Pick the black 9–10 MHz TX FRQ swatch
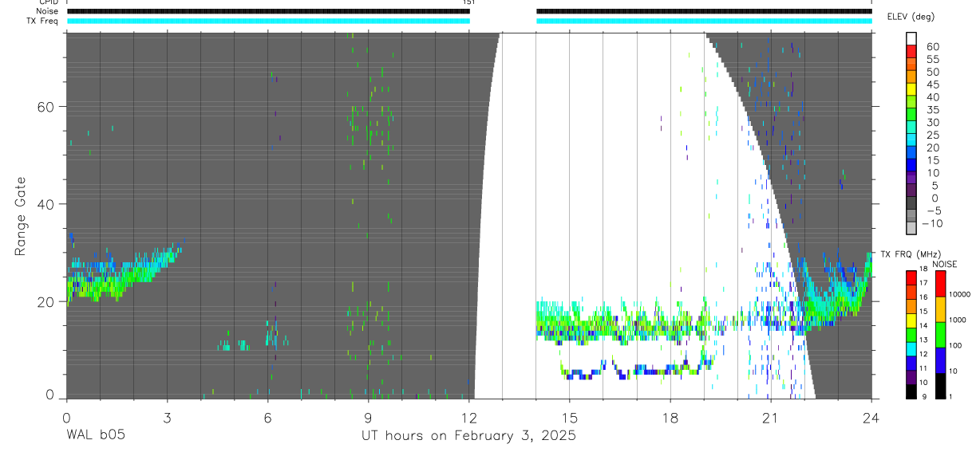The height and width of the screenshot is (452, 980). tap(911, 391)
